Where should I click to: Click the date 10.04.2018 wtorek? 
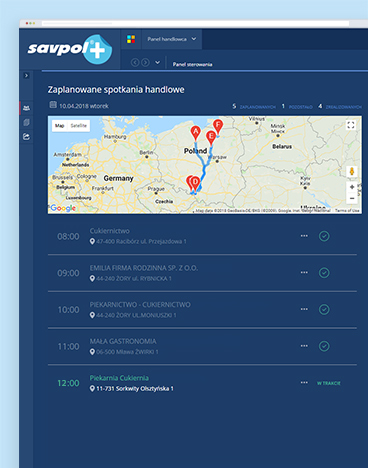pyautogui.click(x=84, y=106)
